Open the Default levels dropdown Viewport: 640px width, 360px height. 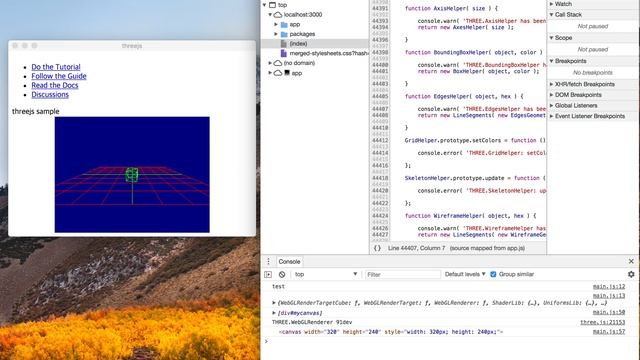click(465, 274)
